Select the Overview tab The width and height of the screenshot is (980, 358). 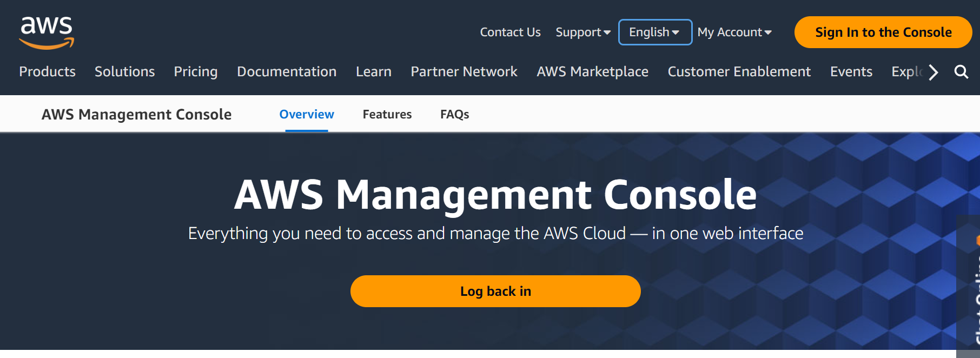point(307,115)
